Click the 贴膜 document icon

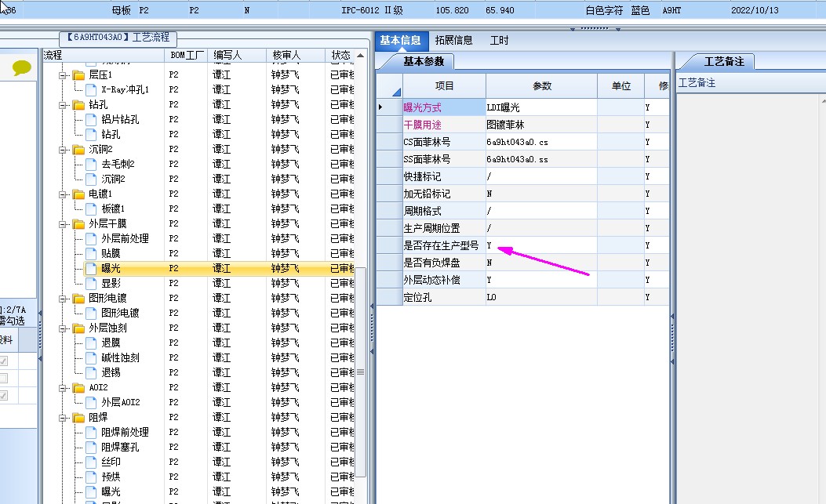pos(91,254)
